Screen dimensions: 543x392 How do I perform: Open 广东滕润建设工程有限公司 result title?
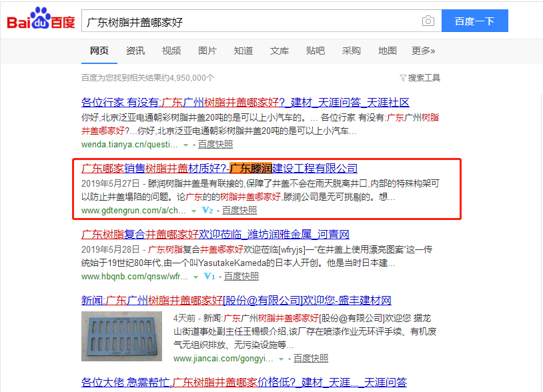point(219,169)
